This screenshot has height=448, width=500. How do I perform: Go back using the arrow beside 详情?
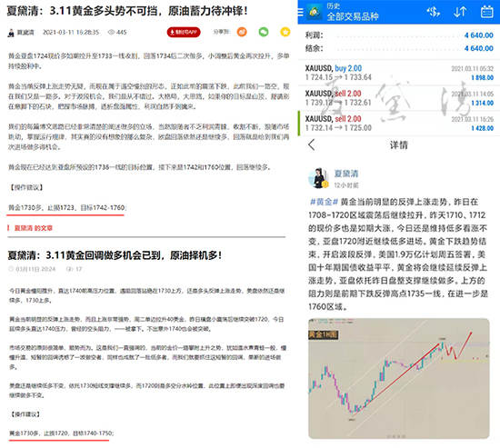312,144
